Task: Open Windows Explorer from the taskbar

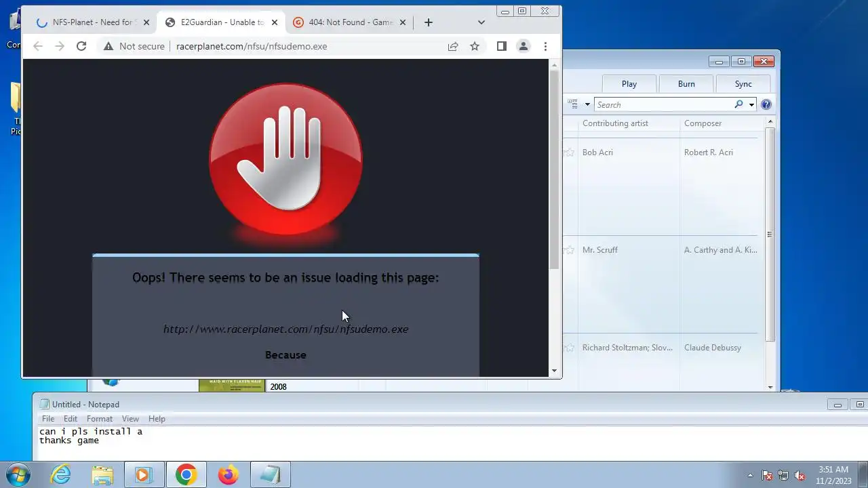Action: pyautogui.click(x=102, y=474)
